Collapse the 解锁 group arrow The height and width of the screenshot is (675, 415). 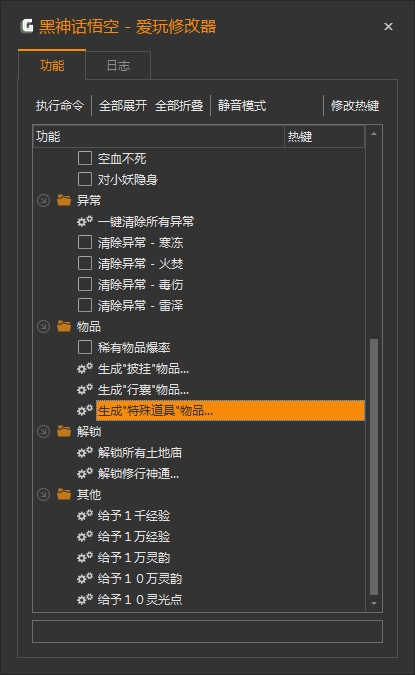coord(43,431)
